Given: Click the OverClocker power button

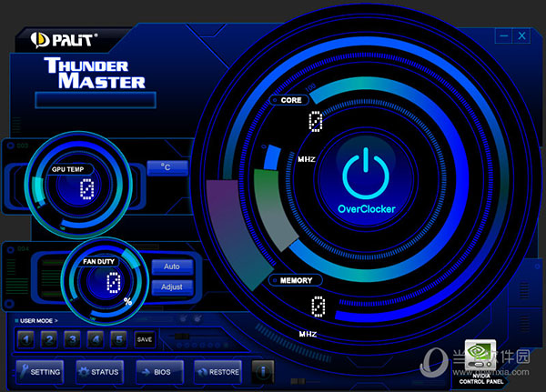Looking at the screenshot, I should (x=363, y=175).
